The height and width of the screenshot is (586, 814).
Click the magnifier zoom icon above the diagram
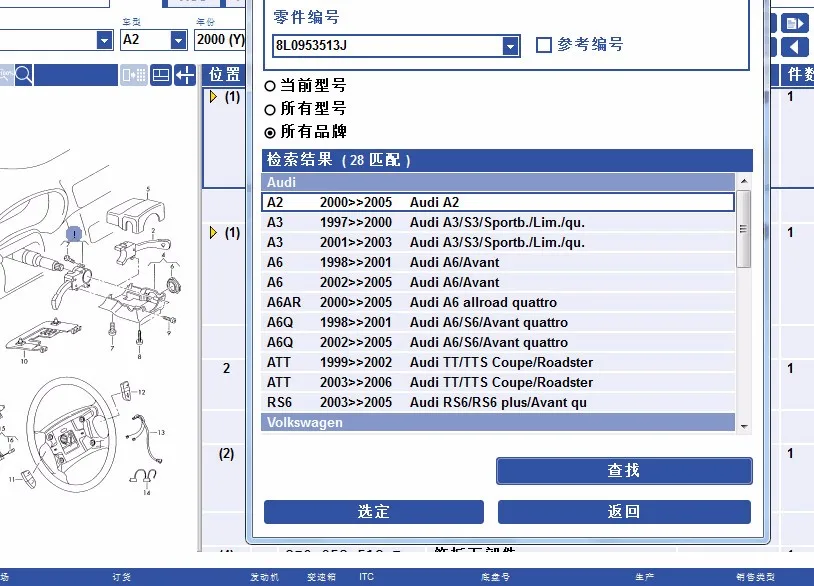[23, 75]
